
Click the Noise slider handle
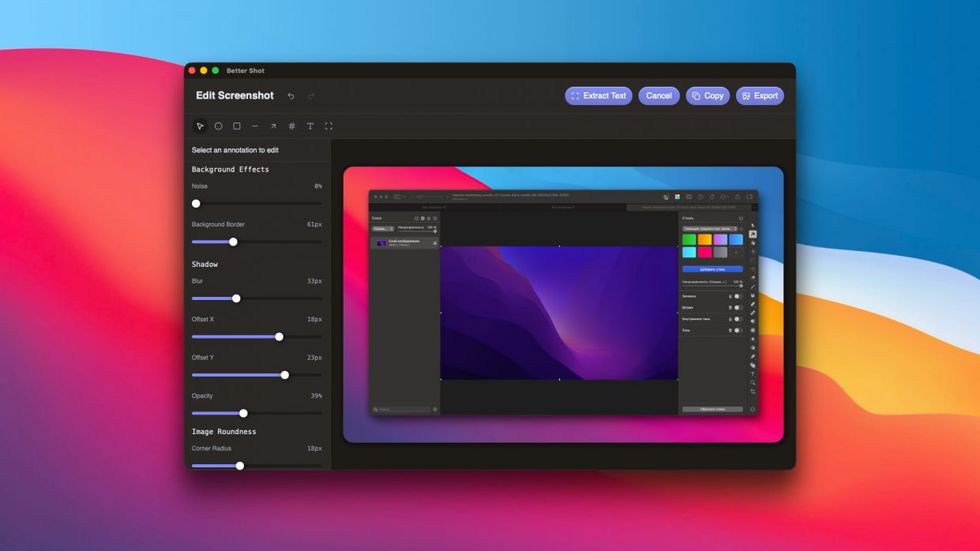[196, 204]
